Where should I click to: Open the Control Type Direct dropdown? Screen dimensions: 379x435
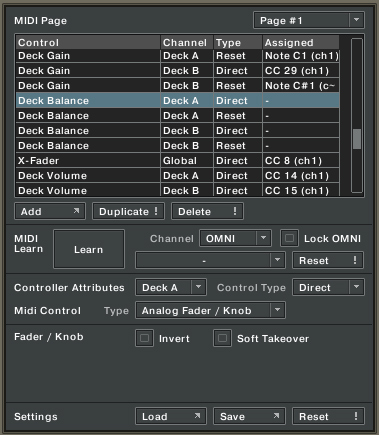(x=328, y=287)
